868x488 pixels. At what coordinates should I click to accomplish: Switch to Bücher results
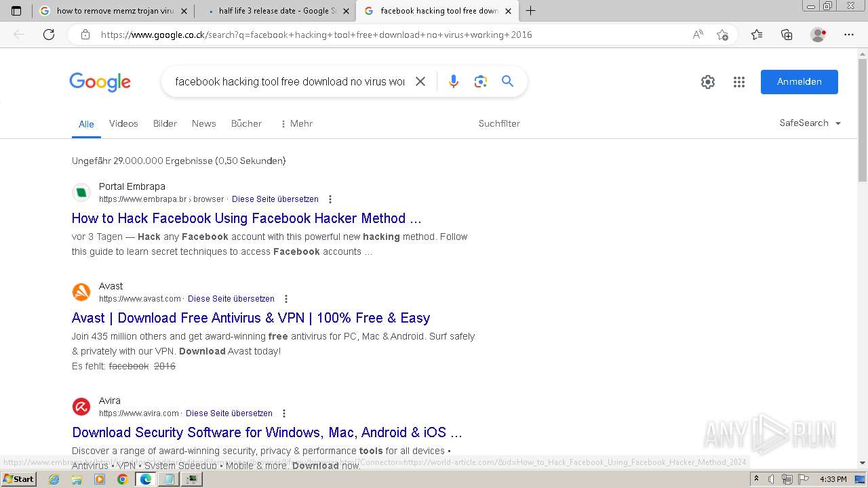click(246, 123)
